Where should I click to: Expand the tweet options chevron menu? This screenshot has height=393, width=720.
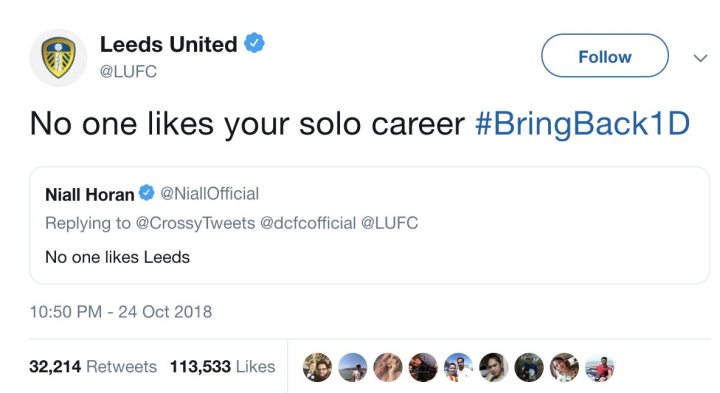700,58
